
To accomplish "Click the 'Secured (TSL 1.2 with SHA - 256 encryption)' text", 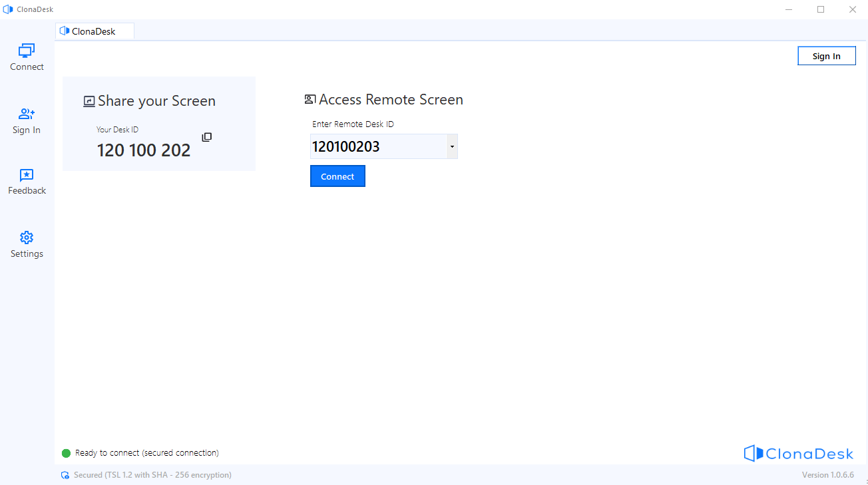I will click(x=153, y=475).
